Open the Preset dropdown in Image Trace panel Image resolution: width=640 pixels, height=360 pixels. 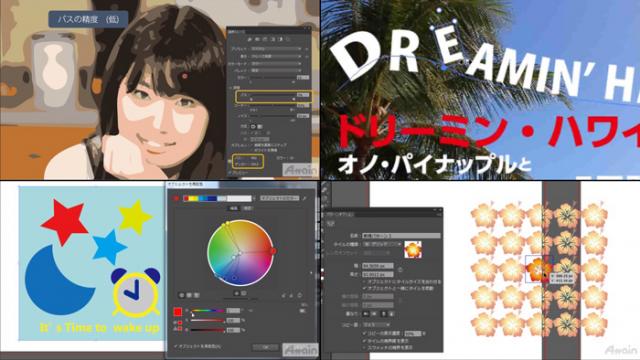[276, 49]
